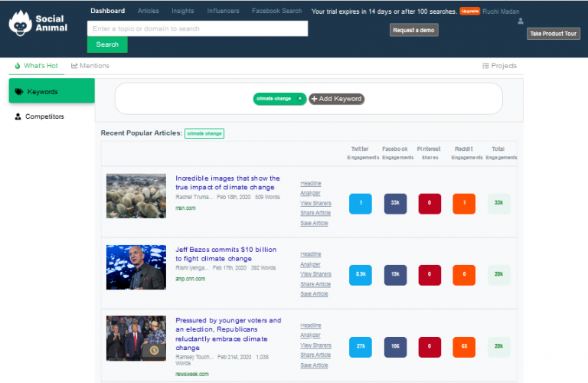Select Competitors in the left sidebar
The image size is (588, 383).
[x=44, y=116]
